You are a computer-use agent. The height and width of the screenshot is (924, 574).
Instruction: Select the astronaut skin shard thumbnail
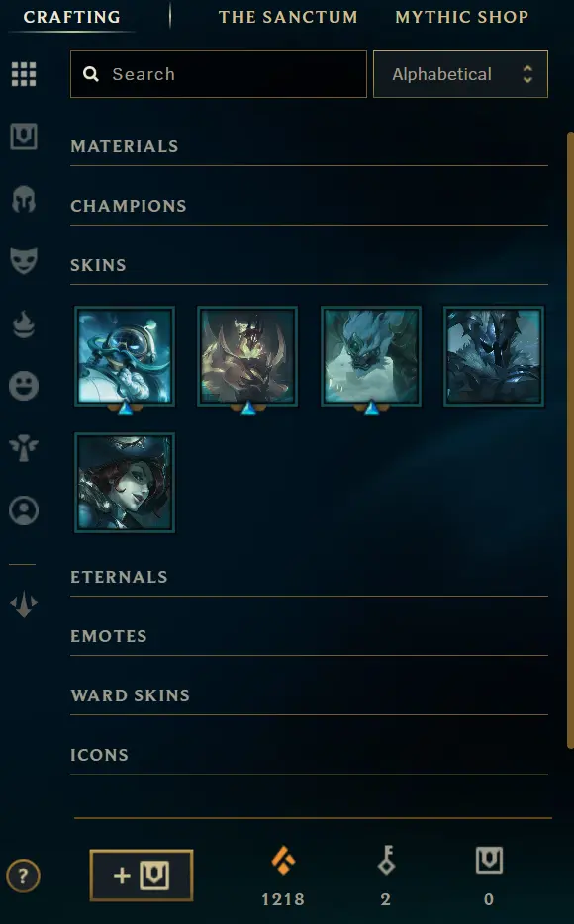point(125,356)
